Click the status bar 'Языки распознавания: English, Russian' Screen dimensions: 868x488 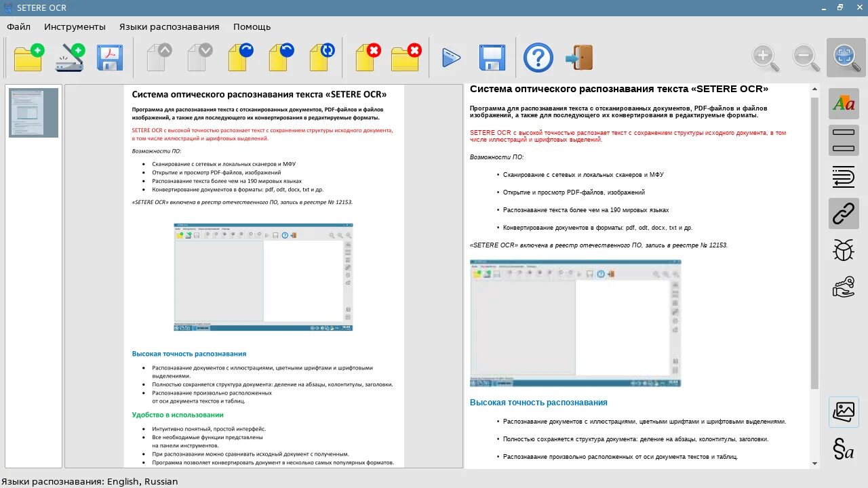(x=90, y=481)
